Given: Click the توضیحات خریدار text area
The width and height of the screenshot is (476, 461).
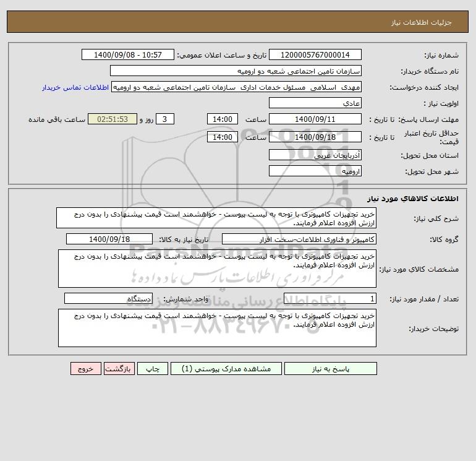Looking at the screenshot, I should click(x=217, y=328).
